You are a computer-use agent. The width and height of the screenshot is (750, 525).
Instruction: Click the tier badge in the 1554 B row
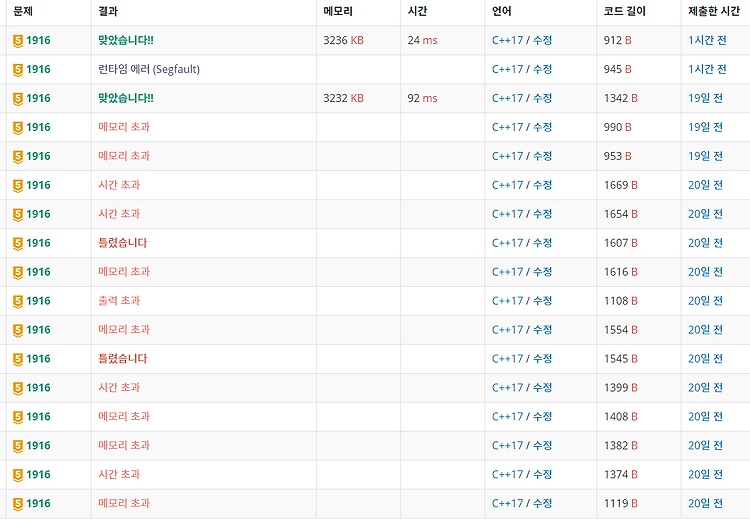point(18,330)
